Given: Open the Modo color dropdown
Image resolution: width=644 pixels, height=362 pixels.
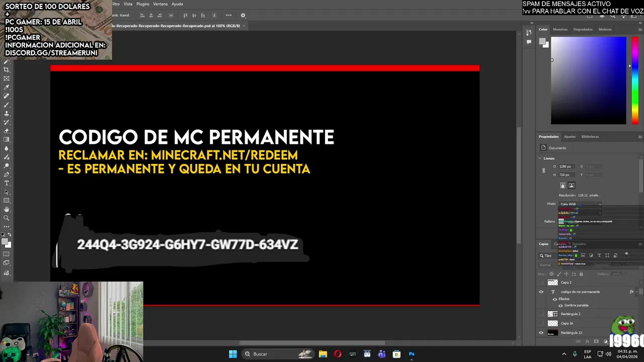Looking at the screenshot, I should point(580,204).
